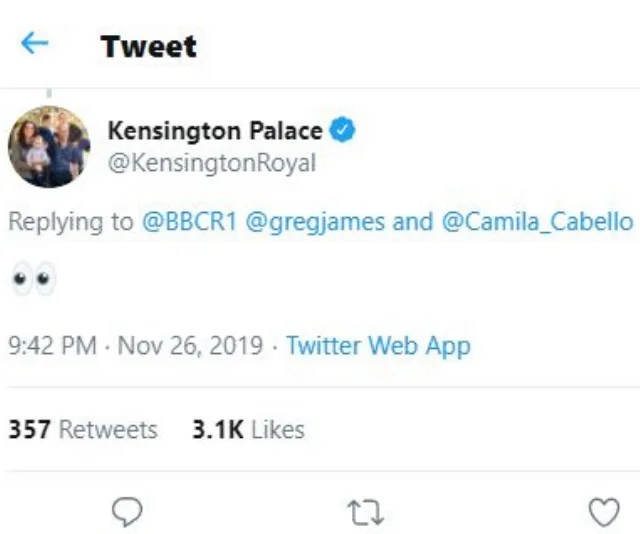Open the Kensington Palace profile picture
The height and width of the screenshot is (534, 640).
click(x=49, y=146)
